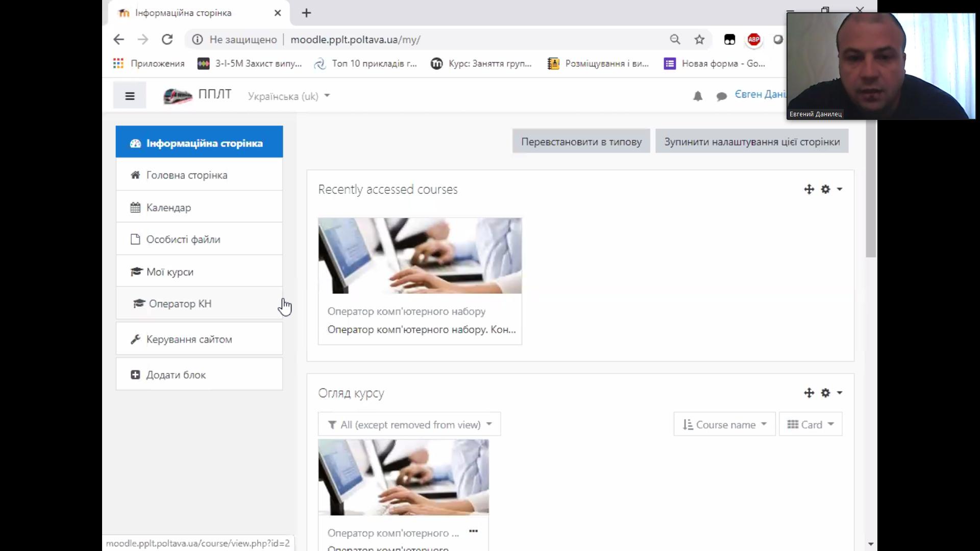Move the Recently accessed courses block
Screen dimensions: 980x551
(809, 189)
